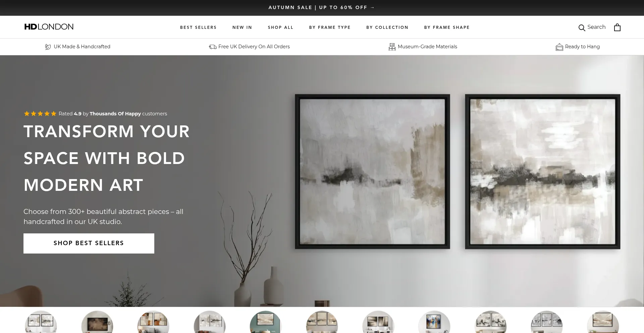Click the UK Made leaf icon

coord(48,47)
